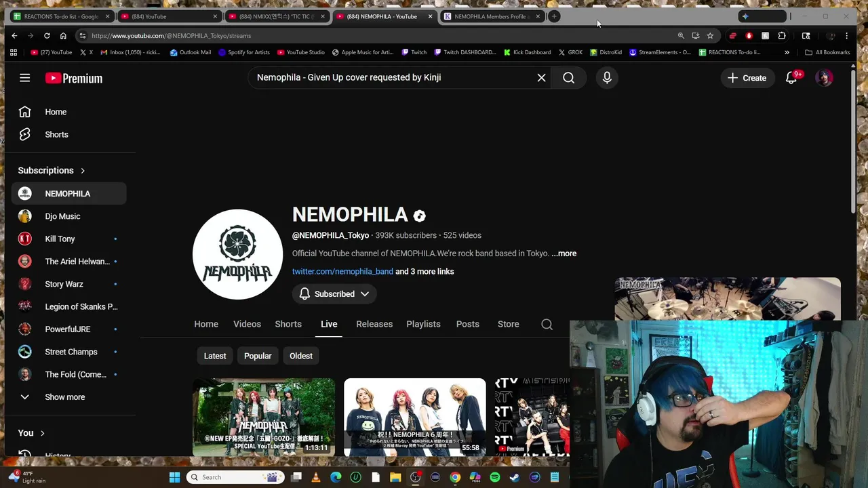Switch to the Posts tab
The width and height of the screenshot is (868, 488).
[x=467, y=324]
